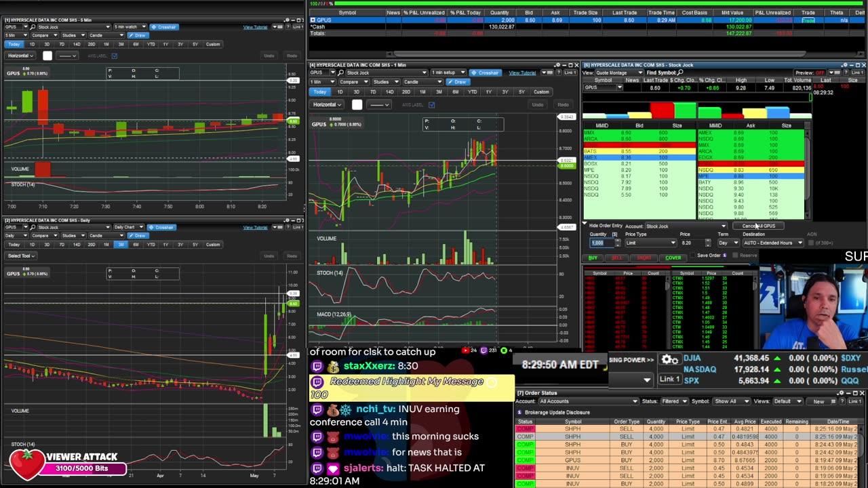Select 3M range tab in Daily chart
Screen dimensions: 868x488
tap(121, 244)
